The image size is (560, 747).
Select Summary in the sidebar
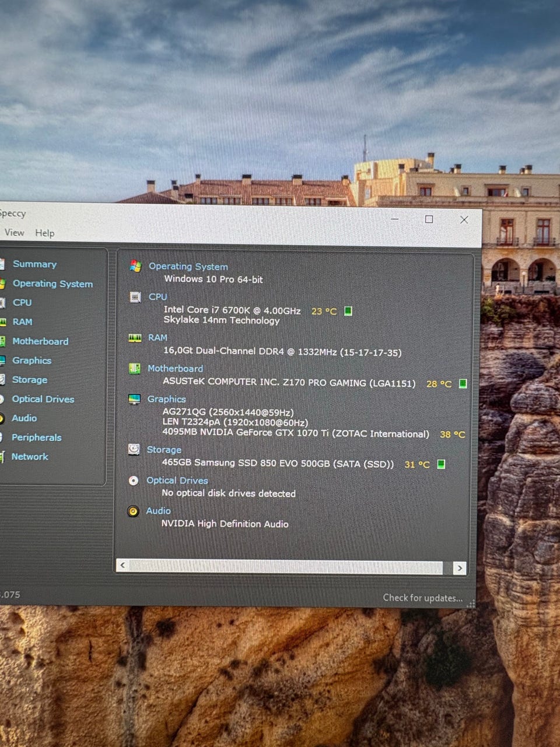coord(34,264)
